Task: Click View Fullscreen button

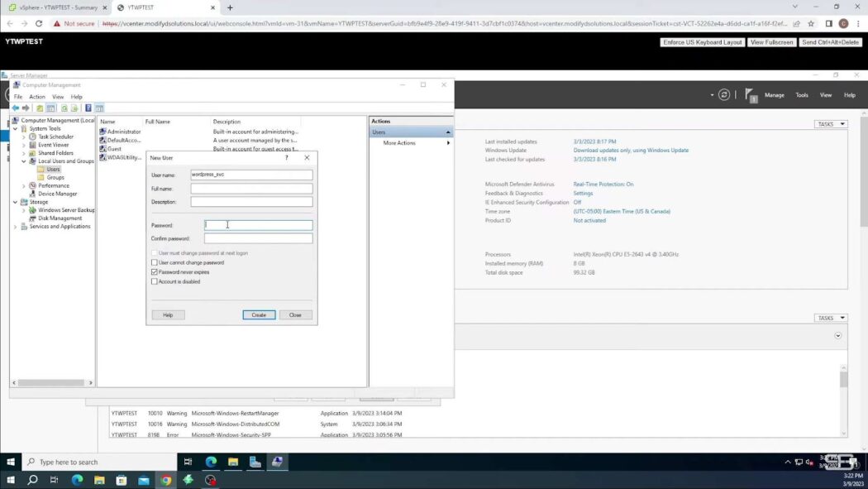Action: (x=771, y=42)
